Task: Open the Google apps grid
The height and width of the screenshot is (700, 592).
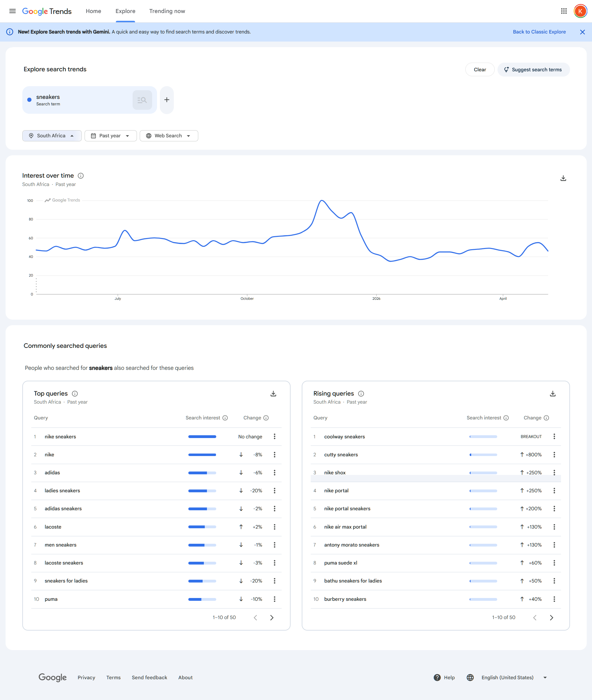Action: [563, 11]
